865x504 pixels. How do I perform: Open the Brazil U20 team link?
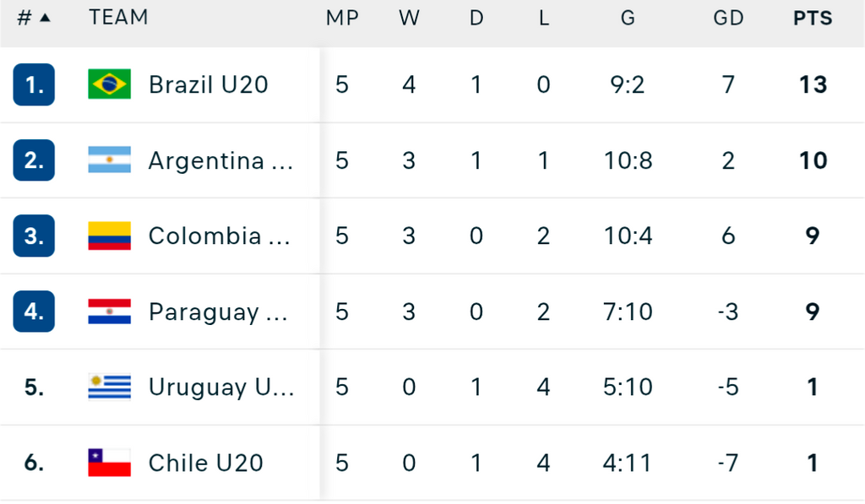208,84
